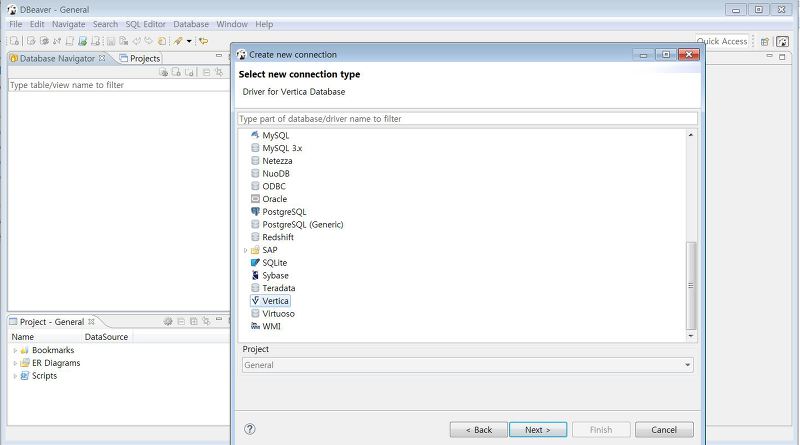Image resolution: width=800 pixels, height=445 pixels.
Task: Click the Next > button
Action: coord(538,430)
